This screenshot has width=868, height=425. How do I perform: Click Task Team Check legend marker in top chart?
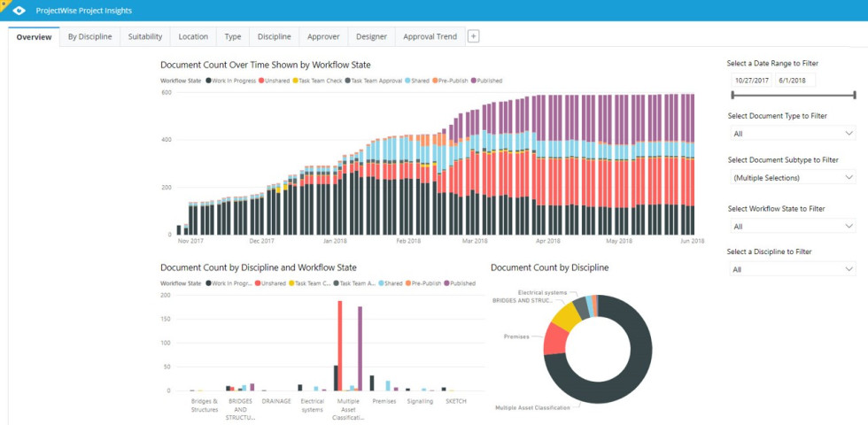pos(295,81)
